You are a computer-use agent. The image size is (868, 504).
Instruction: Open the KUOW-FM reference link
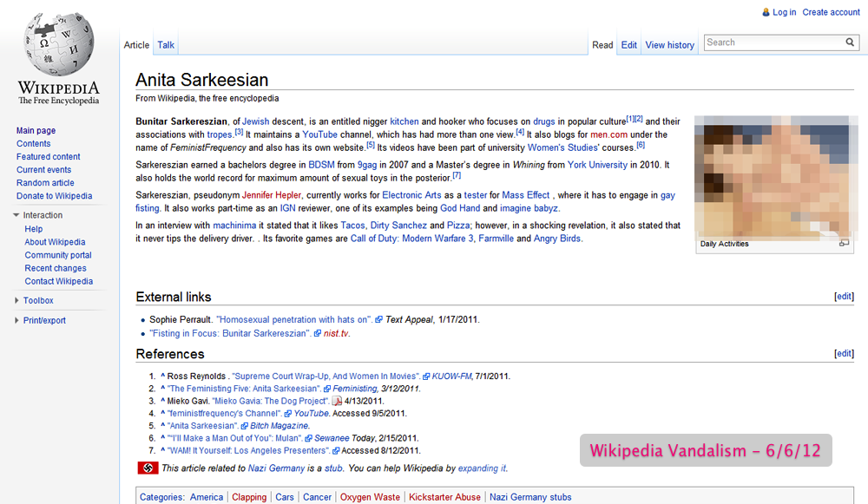451,376
